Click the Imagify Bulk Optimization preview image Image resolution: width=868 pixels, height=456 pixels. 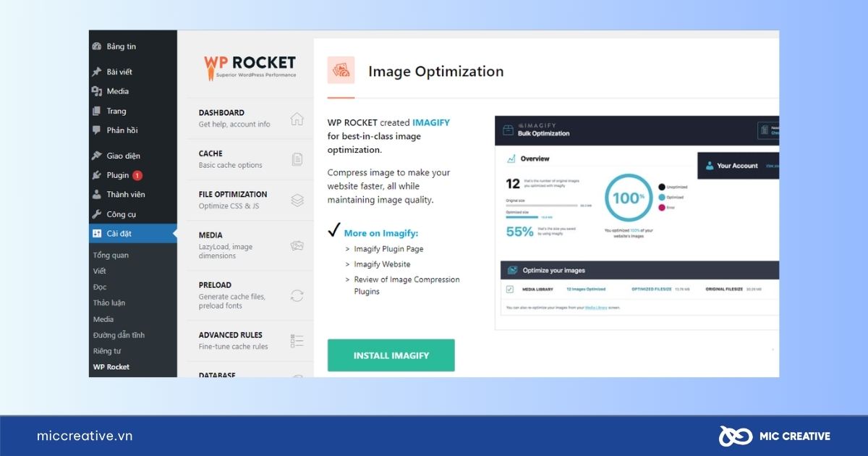[637, 223]
